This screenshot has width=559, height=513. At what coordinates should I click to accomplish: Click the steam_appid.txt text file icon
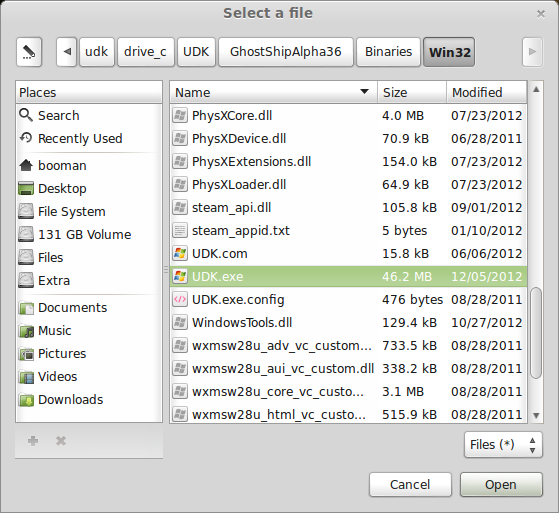coord(180,230)
